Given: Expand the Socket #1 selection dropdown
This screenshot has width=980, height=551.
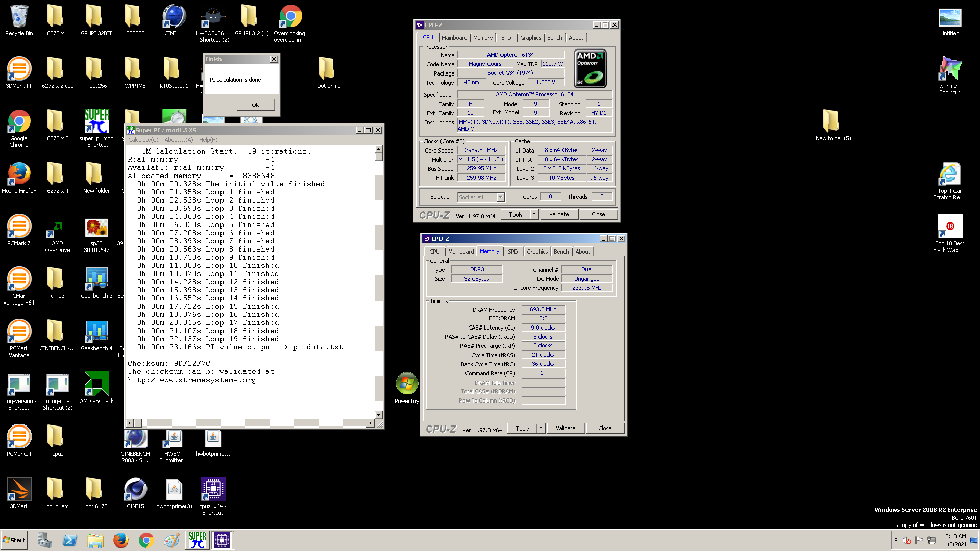Looking at the screenshot, I should pyautogui.click(x=500, y=197).
